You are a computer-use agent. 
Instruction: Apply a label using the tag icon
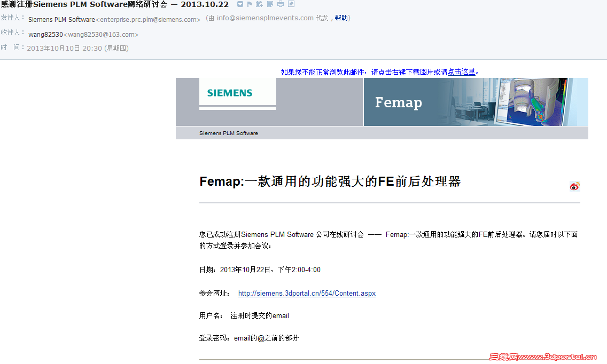pos(291,4)
